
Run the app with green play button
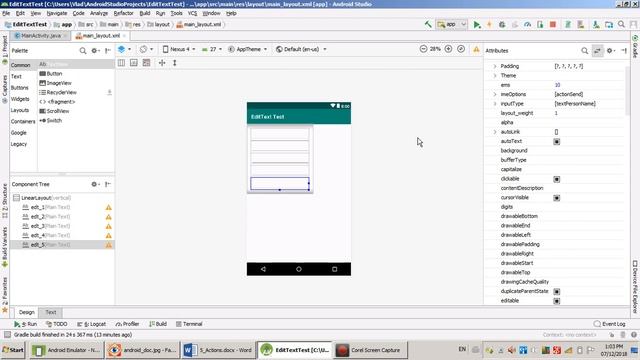[x=477, y=24]
